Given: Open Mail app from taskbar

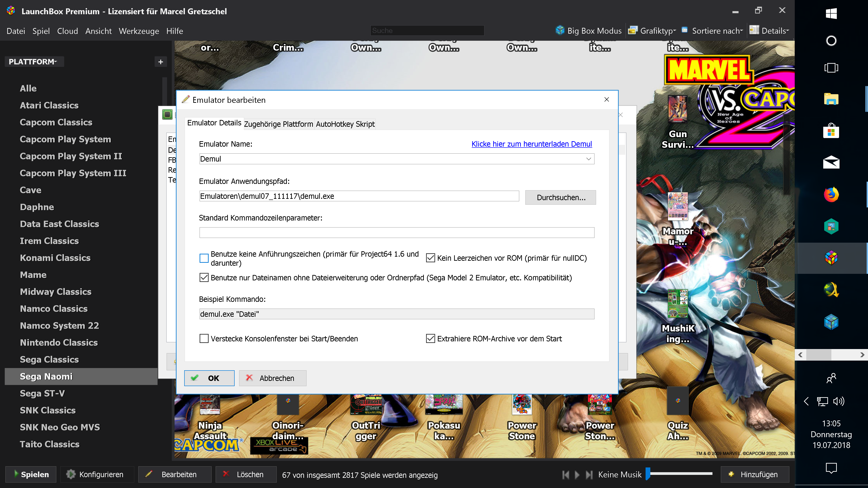Looking at the screenshot, I should [831, 162].
